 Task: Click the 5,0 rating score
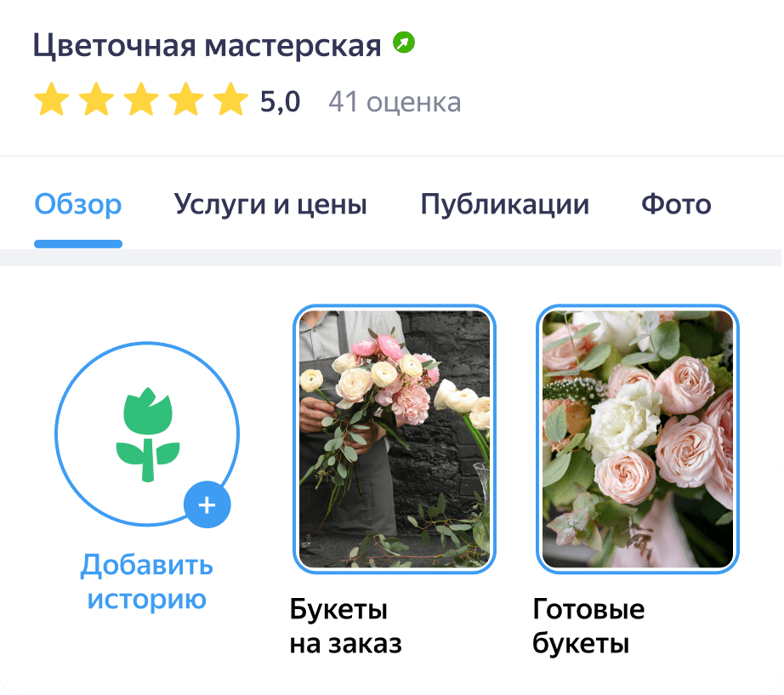tap(280, 102)
